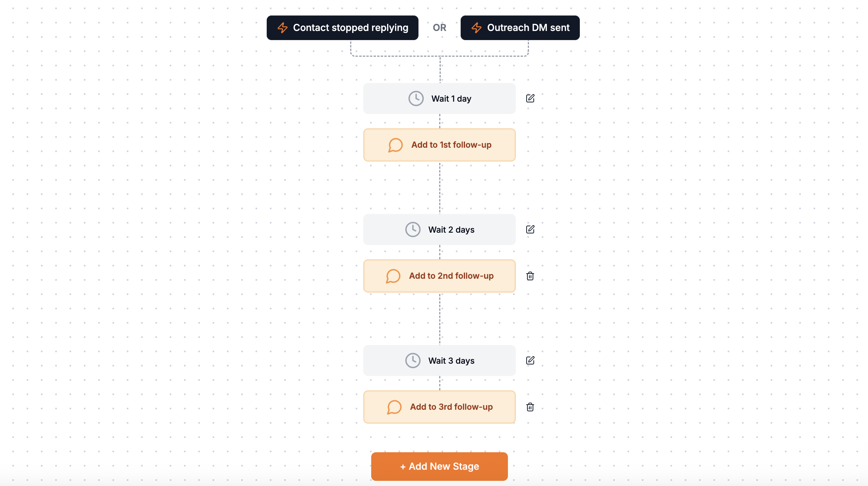
Task: Select the clock icon in Wait 2 days
Action: pos(413,229)
